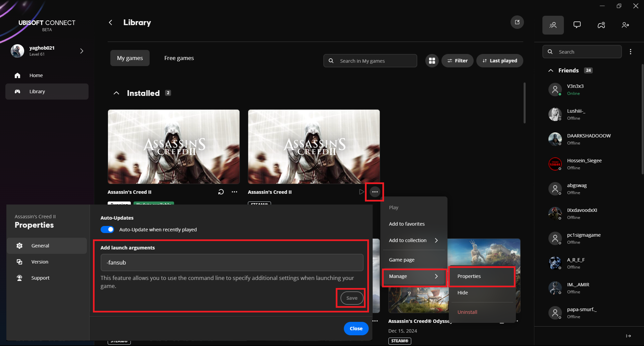Choose Properties in Manage submenu
644x346 pixels.
tap(482, 276)
